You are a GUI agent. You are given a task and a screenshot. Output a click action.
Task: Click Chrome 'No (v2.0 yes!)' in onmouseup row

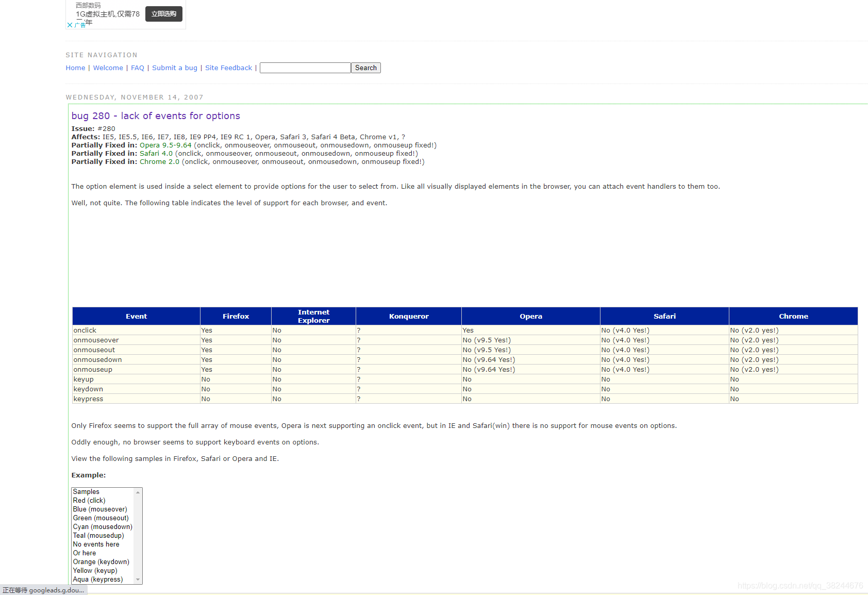794,370
